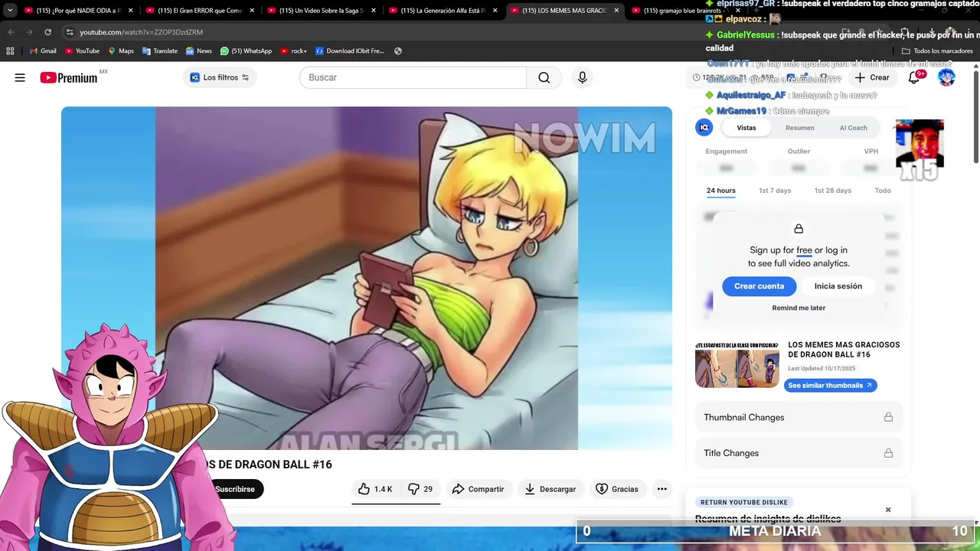Dislike the video with thumbs down
Screen dimensions: 980x551
coord(420,489)
